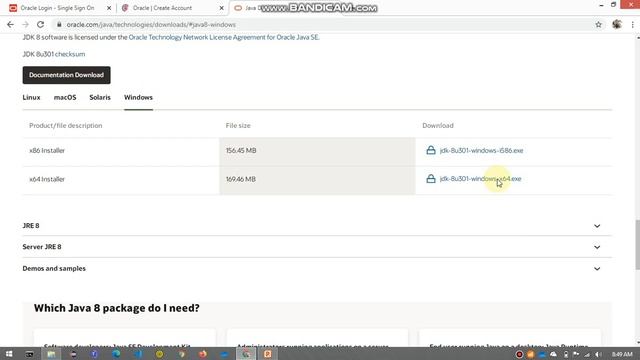This screenshot has height=360, width=640.
Task: Close the Oracle Login tab
Action: coord(109,8)
